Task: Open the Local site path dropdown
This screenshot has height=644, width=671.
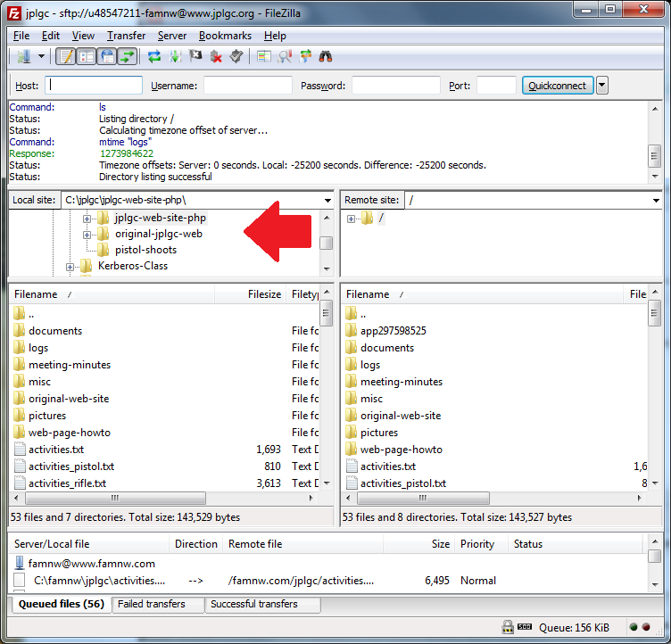Action: click(x=327, y=200)
